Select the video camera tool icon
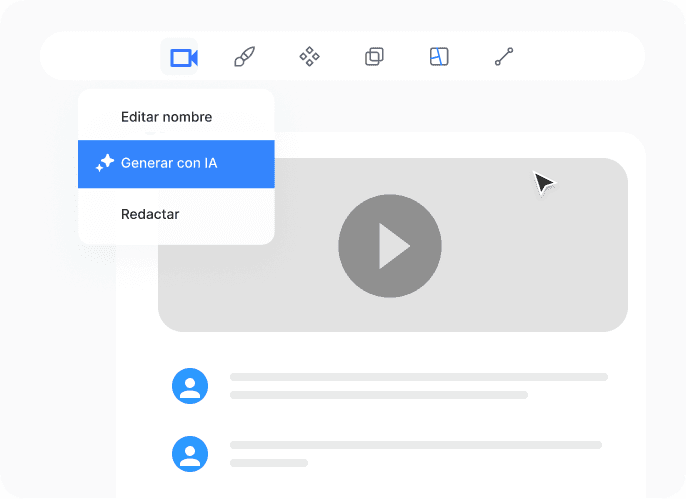The image size is (686, 499). click(183, 57)
